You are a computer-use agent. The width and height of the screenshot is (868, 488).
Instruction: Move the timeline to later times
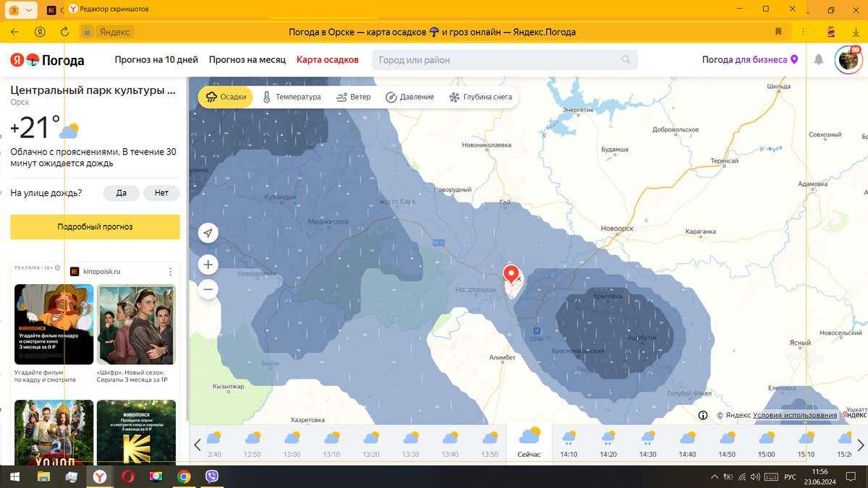[861, 445]
